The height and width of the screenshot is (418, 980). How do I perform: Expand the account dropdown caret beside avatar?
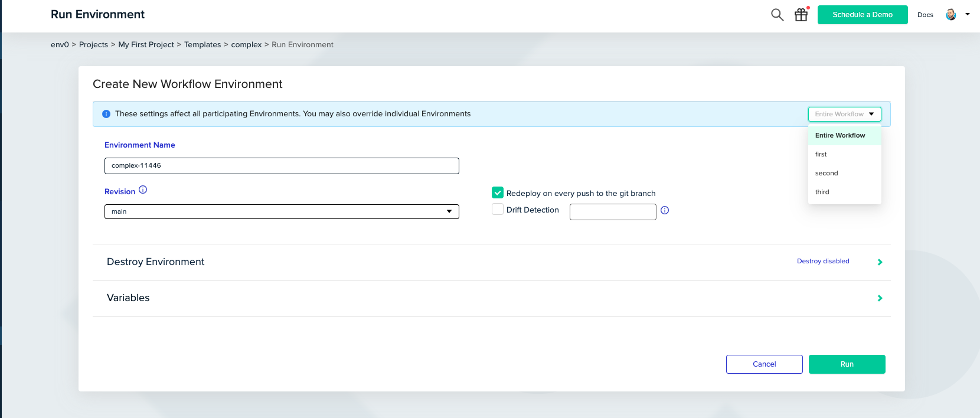tap(968, 14)
